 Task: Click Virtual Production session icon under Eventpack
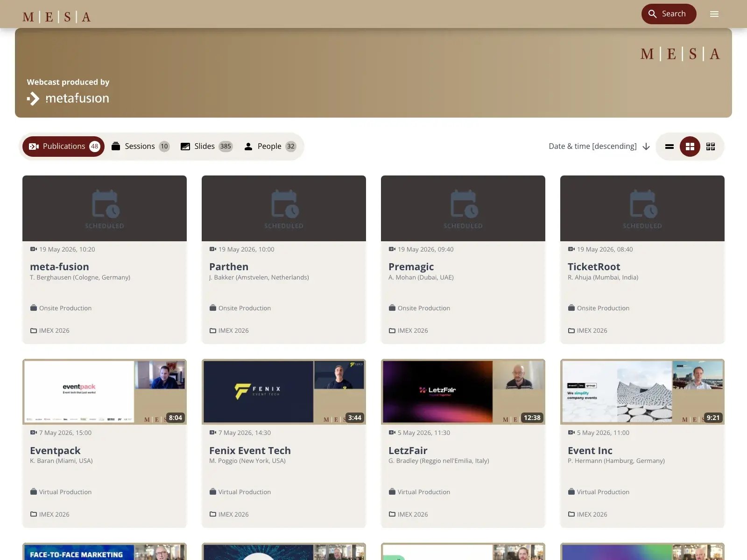pos(34,492)
